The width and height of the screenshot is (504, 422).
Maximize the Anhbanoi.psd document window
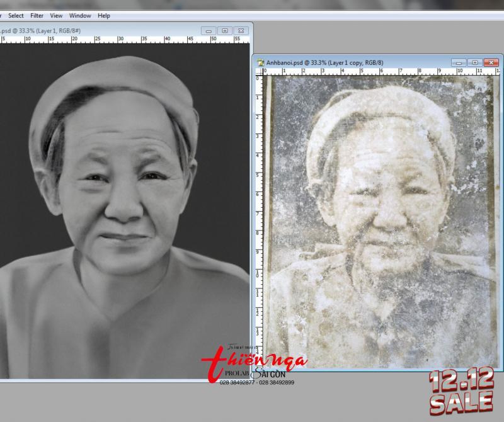pyautogui.click(x=475, y=62)
